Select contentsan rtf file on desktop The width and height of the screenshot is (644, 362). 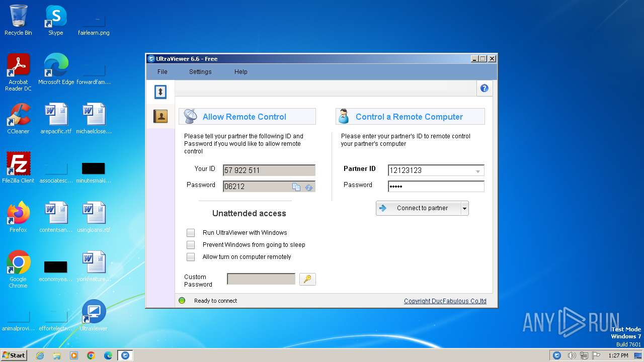click(56, 217)
